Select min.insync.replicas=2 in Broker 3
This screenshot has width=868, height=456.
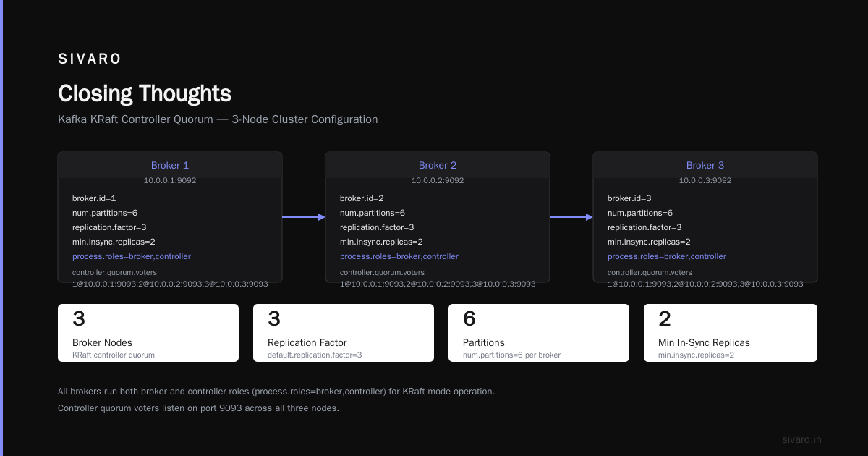[649, 242]
